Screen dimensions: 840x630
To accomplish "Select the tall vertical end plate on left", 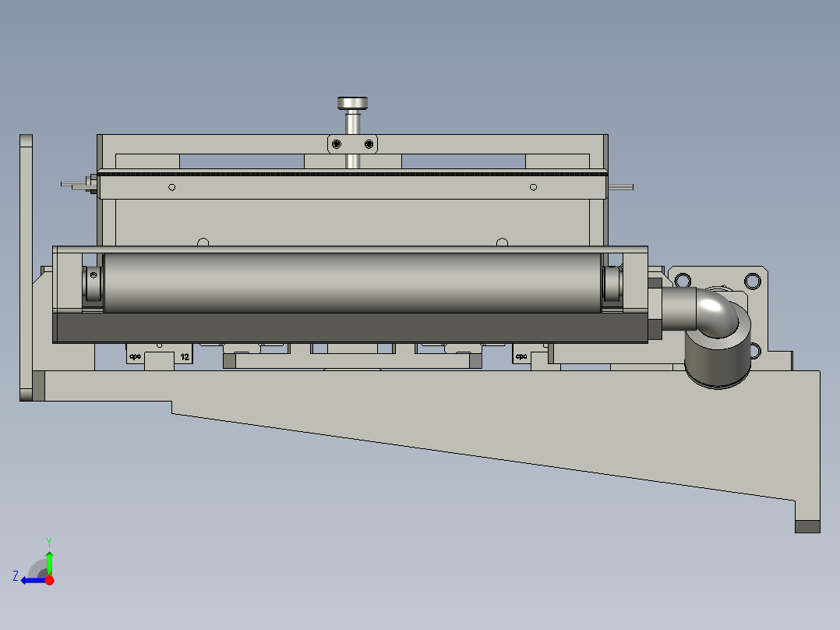I will pos(26,267).
